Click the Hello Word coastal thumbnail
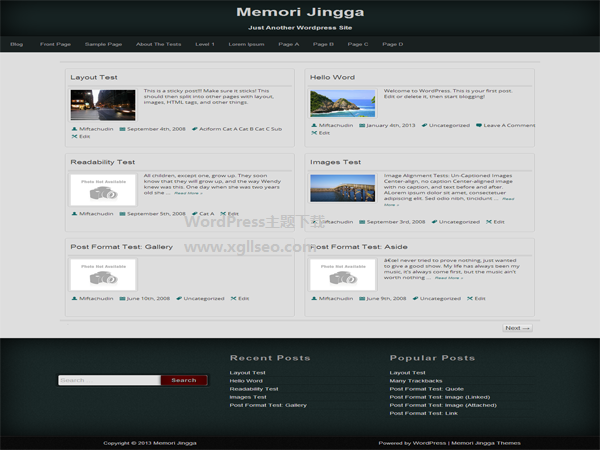 point(343,103)
